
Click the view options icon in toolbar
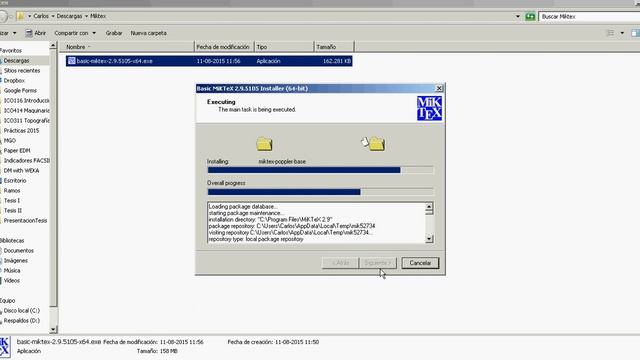point(611,33)
